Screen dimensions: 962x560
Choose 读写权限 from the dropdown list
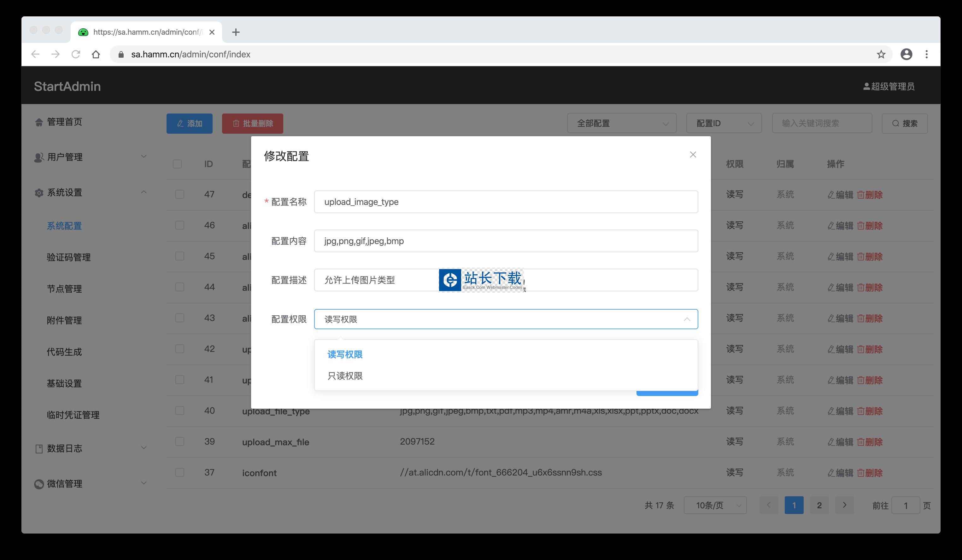click(x=506, y=355)
